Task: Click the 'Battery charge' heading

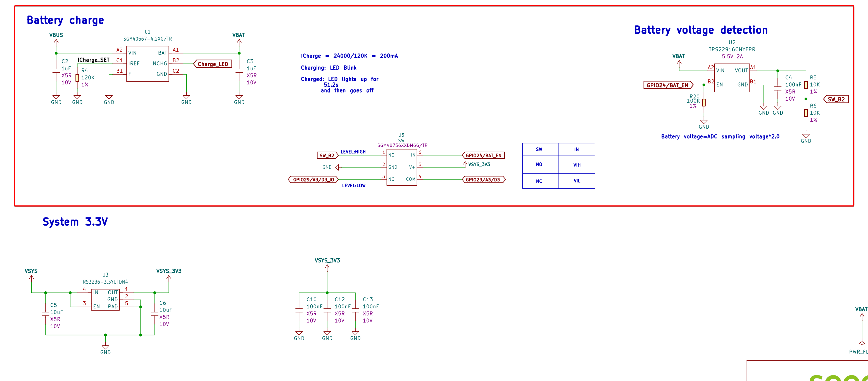Action: pyautogui.click(x=65, y=20)
